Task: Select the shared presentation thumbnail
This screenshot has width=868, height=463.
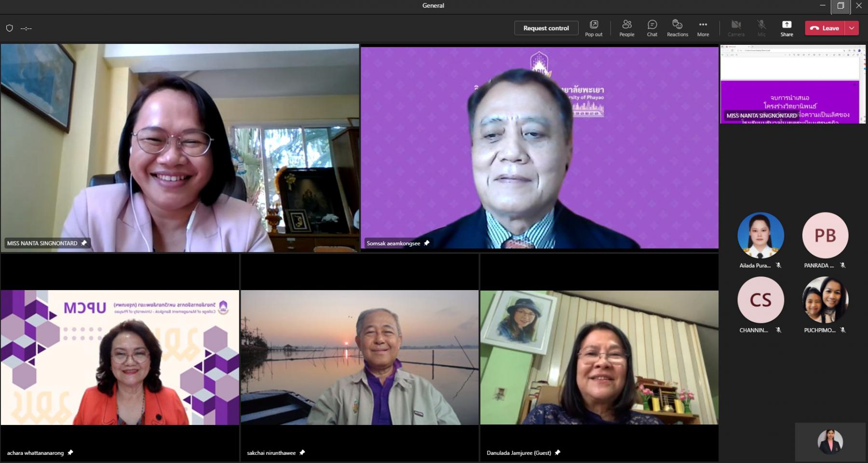Action: tap(792, 84)
